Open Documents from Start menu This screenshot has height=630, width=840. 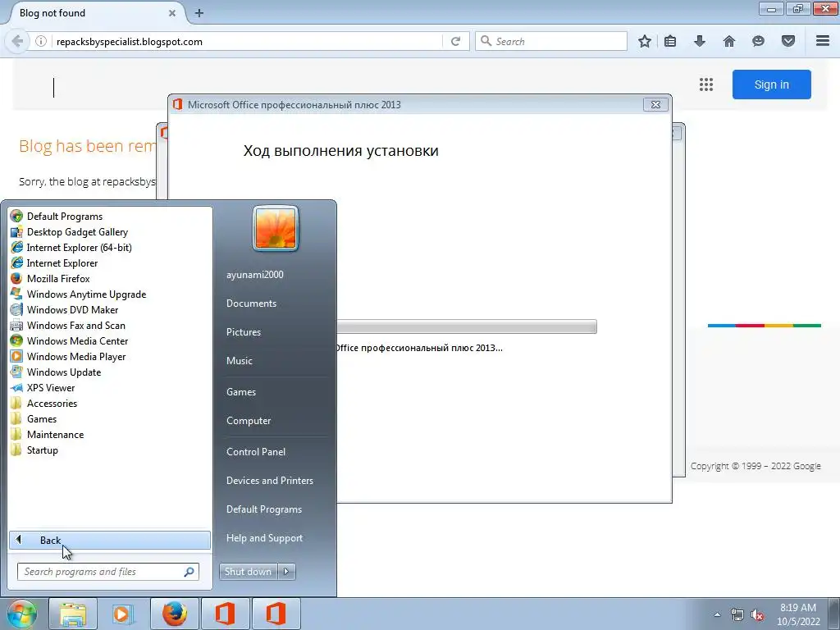coord(251,304)
